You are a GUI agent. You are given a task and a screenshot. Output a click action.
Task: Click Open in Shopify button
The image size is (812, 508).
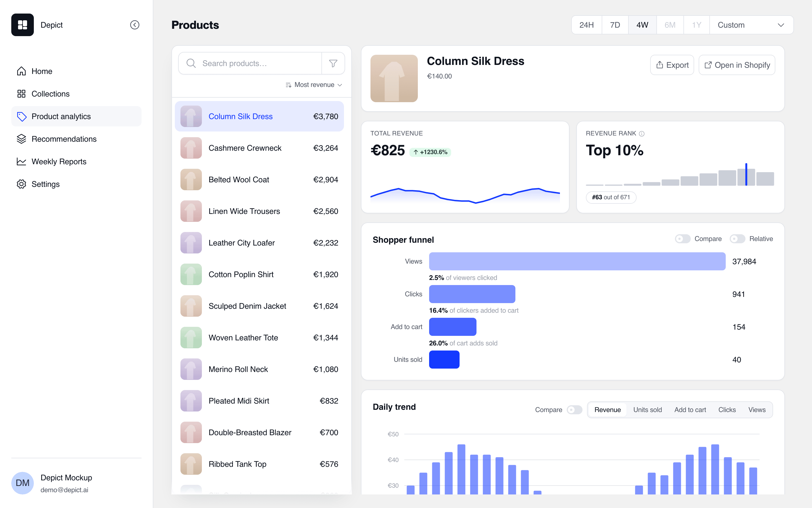pyautogui.click(x=737, y=65)
